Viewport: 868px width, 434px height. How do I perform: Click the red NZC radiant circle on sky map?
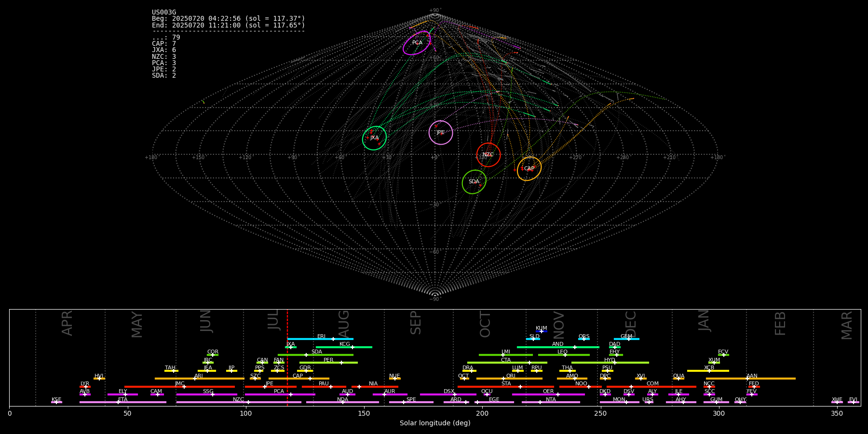pyautogui.click(x=488, y=155)
